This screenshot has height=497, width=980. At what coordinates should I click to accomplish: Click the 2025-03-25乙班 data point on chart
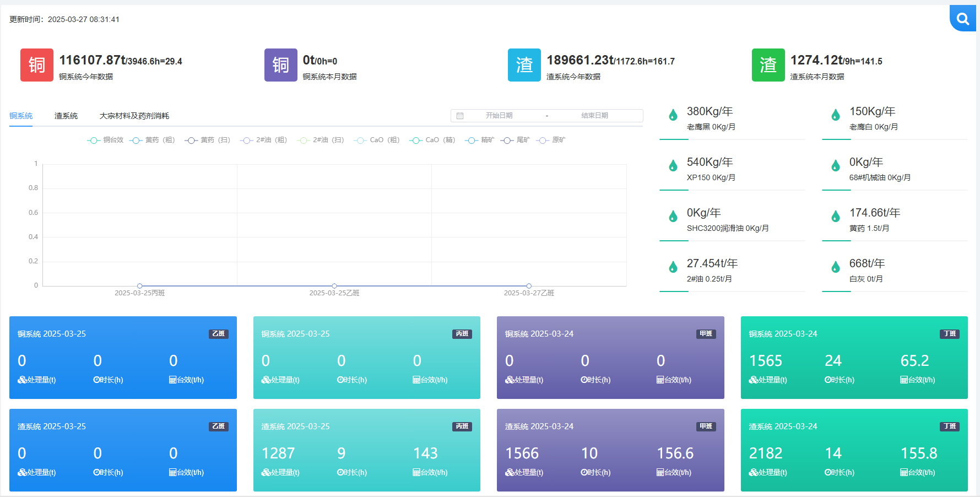(334, 285)
